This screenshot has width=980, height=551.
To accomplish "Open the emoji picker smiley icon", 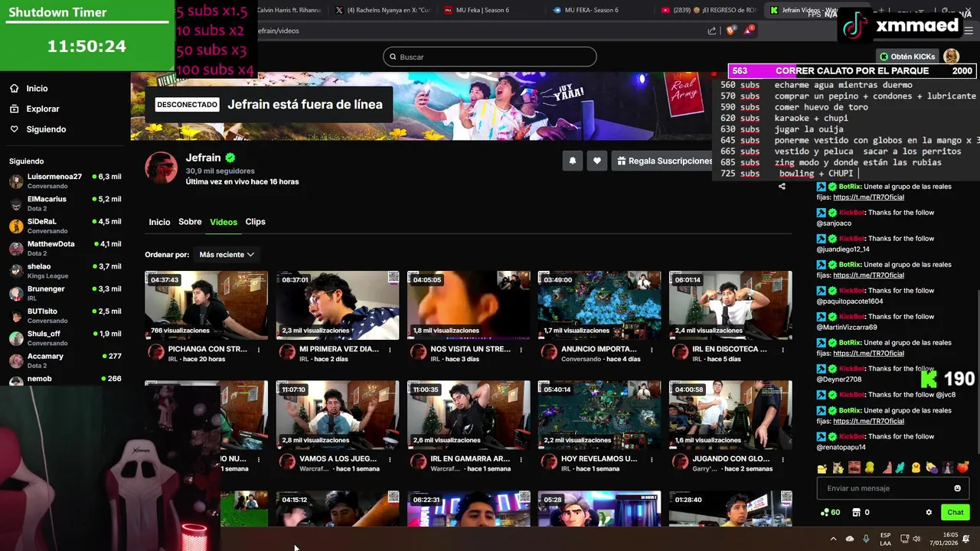I will (x=957, y=488).
